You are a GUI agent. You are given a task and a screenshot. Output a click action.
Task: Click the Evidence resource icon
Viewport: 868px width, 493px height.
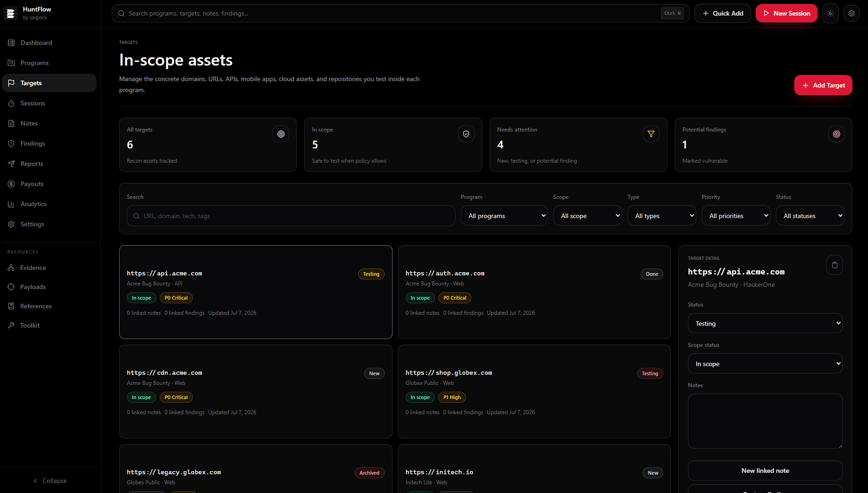click(x=11, y=268)
